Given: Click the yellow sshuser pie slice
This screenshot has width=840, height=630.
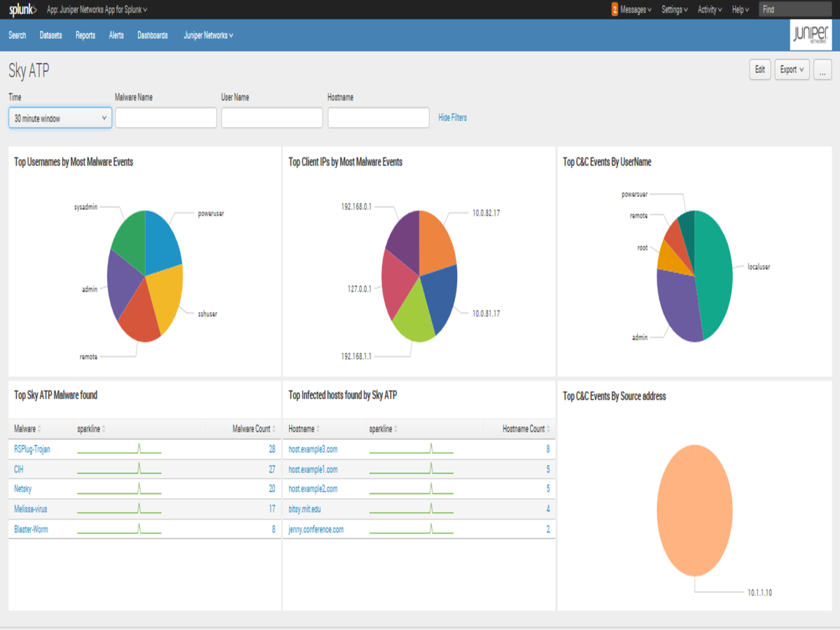Looking at the screenshot, I should [166, 297].
